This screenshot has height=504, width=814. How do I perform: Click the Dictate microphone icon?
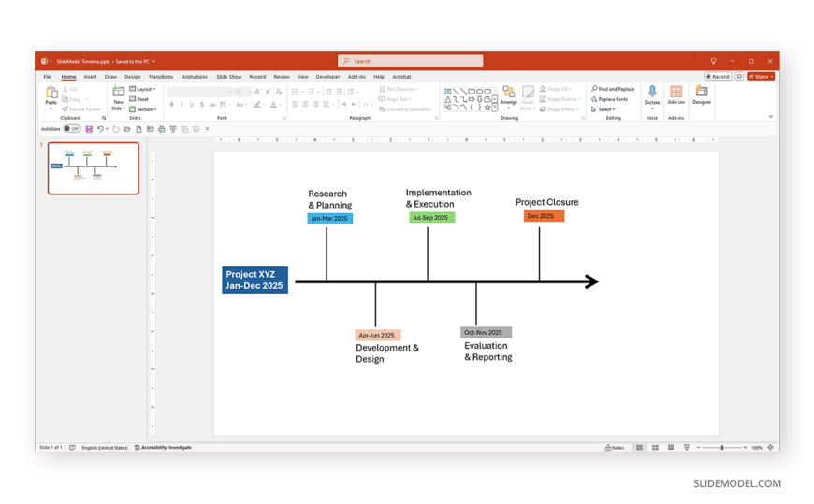click(652, 92)
